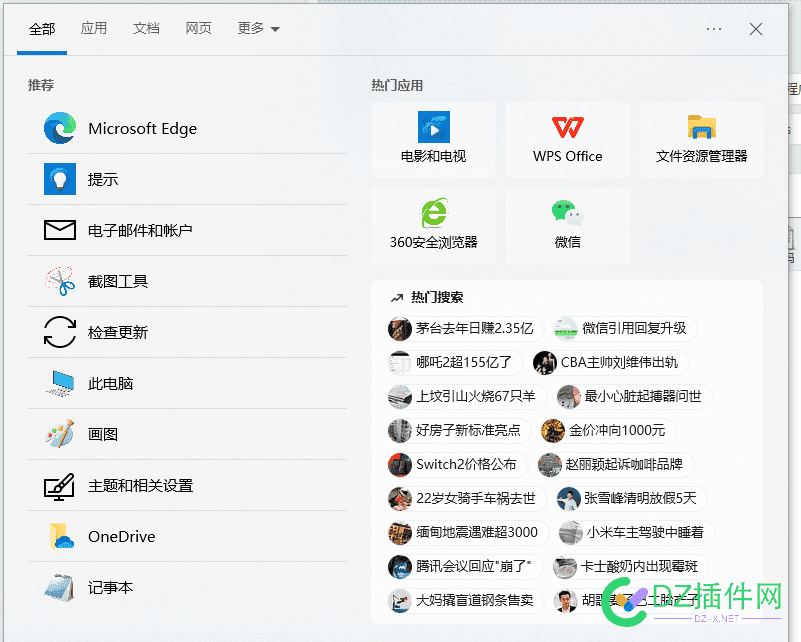Image resolution: width=801 pixels, height=642 pixels.
Task: Select the Microsoft Edge text label
Action: point(143,128)
